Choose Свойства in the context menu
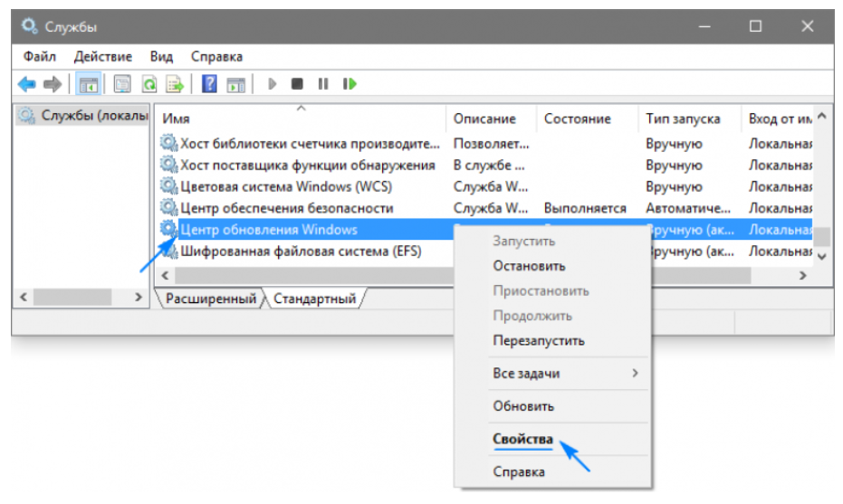Image resolution: width=843 pixels, height=504 pixels. (522, 439)
